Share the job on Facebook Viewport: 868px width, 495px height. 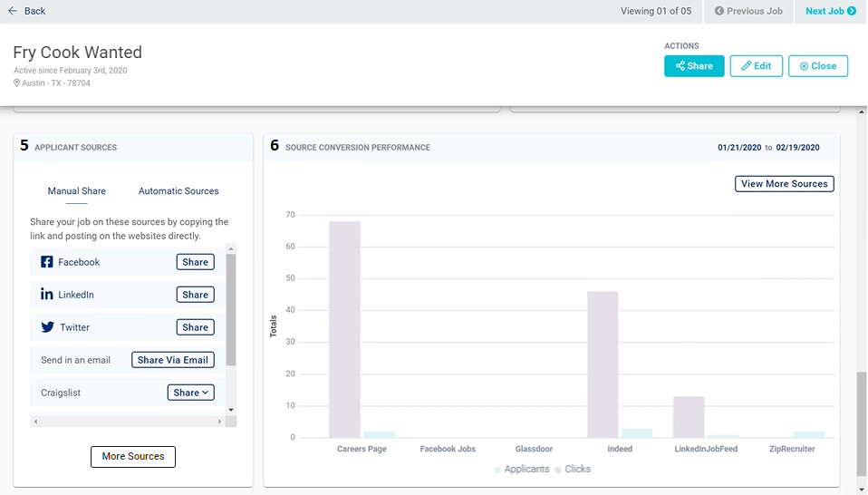(196, 262)
